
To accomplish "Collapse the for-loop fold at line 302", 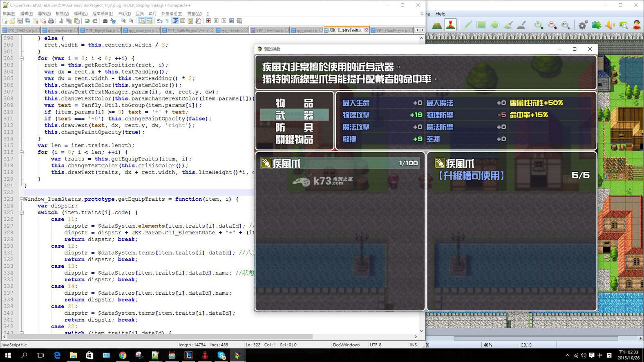I will click(22, 58).
